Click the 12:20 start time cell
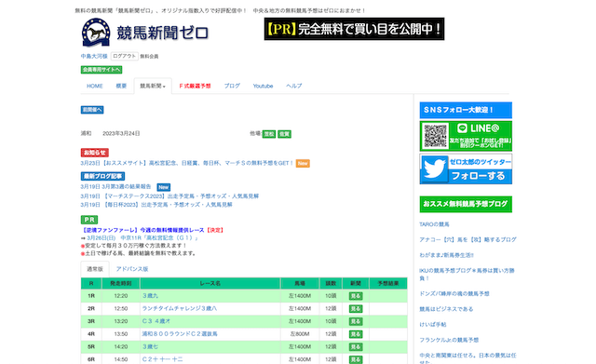 coord(121,296)
